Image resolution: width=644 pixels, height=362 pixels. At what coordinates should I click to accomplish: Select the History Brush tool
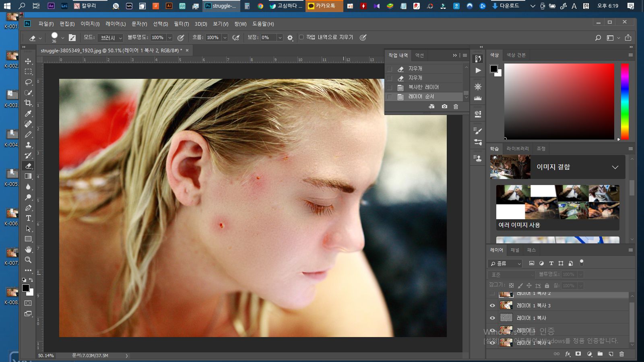pos(28,155)
